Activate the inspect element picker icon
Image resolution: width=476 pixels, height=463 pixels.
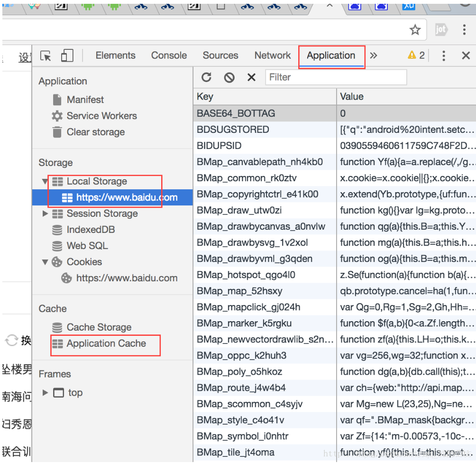pyautogui.click(x=46, y=56)
